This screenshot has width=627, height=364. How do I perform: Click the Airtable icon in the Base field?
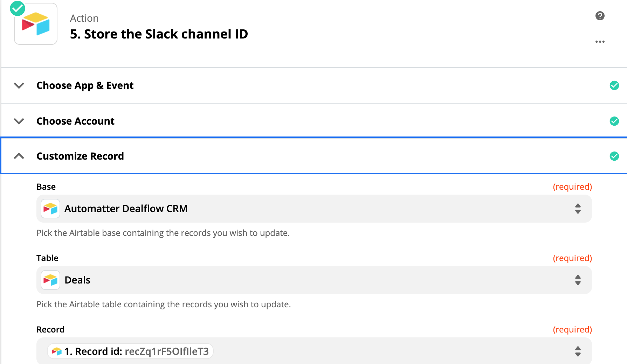point(50,209)
